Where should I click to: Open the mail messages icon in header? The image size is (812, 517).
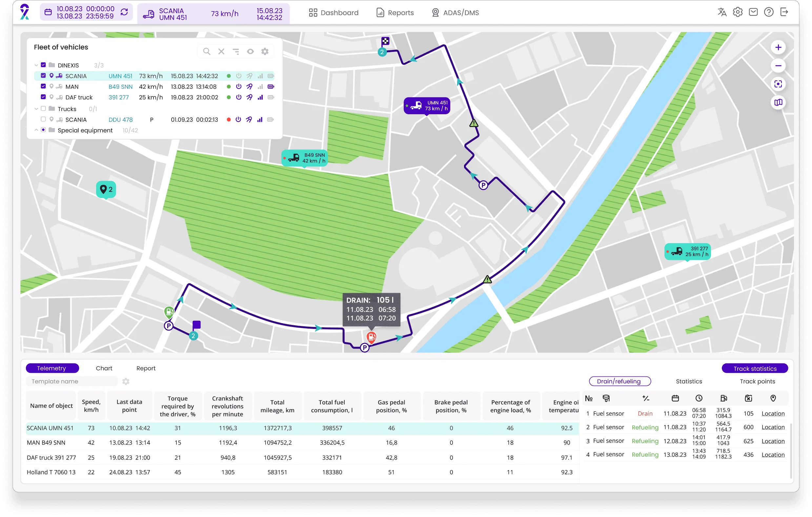pyautogui.click(x=753, y=12)
